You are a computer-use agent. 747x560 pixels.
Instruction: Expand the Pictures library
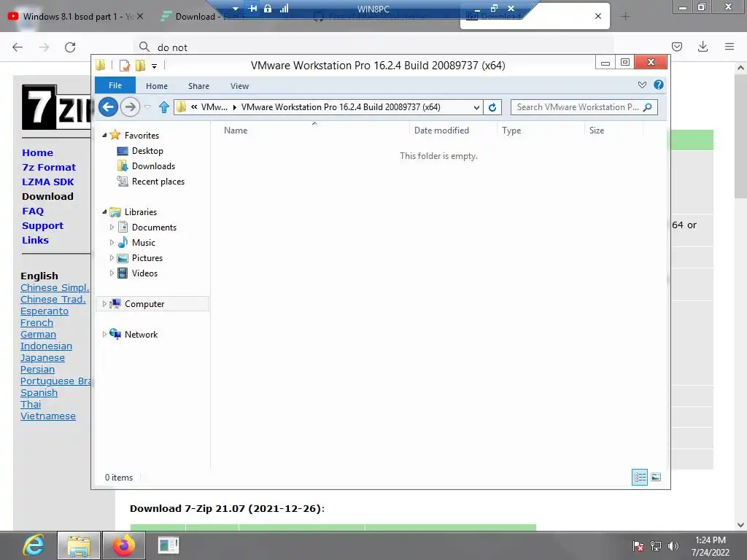[x=112, y=257]
